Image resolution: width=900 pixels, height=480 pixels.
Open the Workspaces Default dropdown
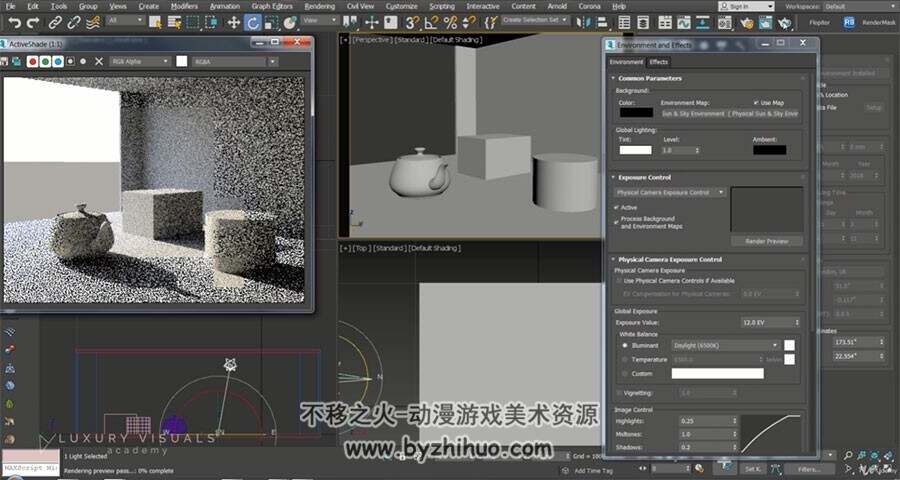click(860, 6)
